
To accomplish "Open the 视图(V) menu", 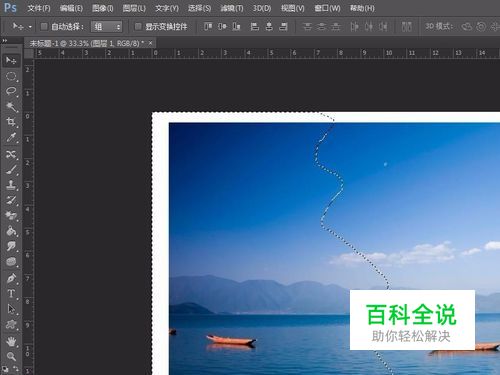I will coord(292,8).
